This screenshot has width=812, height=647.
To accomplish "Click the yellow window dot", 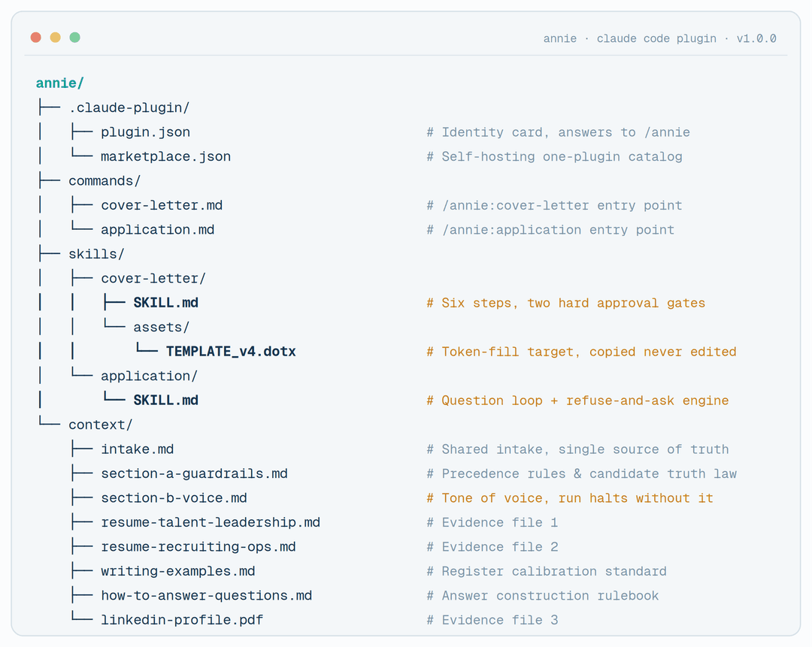I will (56, 38).
